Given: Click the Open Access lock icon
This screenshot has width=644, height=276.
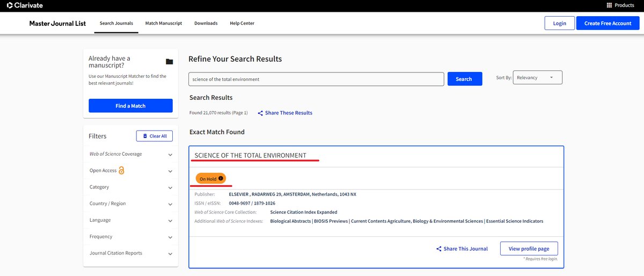Looking at the screenshot, I should click(121, 171).
